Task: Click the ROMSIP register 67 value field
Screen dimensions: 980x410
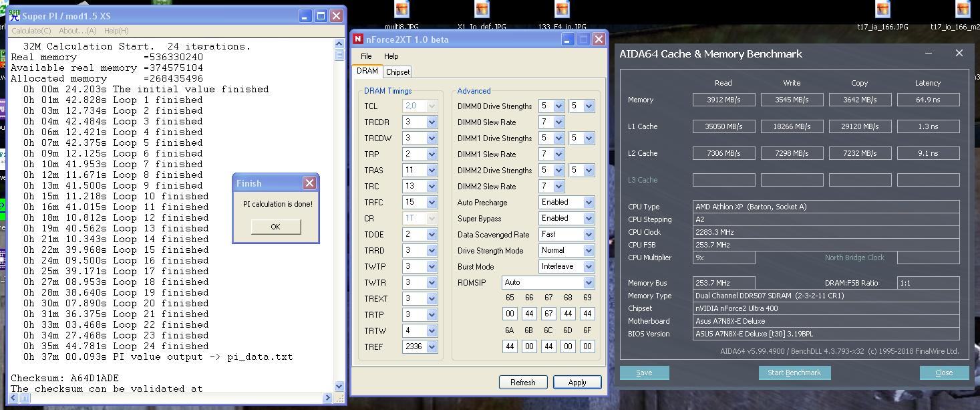Action: click(x=548, y=314)
